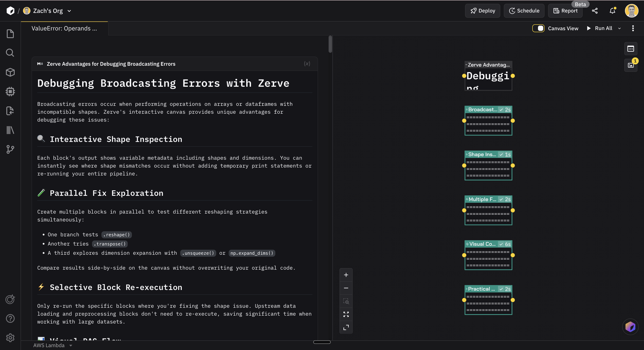The image size is (644, 350).
Task: Select the git branching sidebar icon
Action: point(10,150)
